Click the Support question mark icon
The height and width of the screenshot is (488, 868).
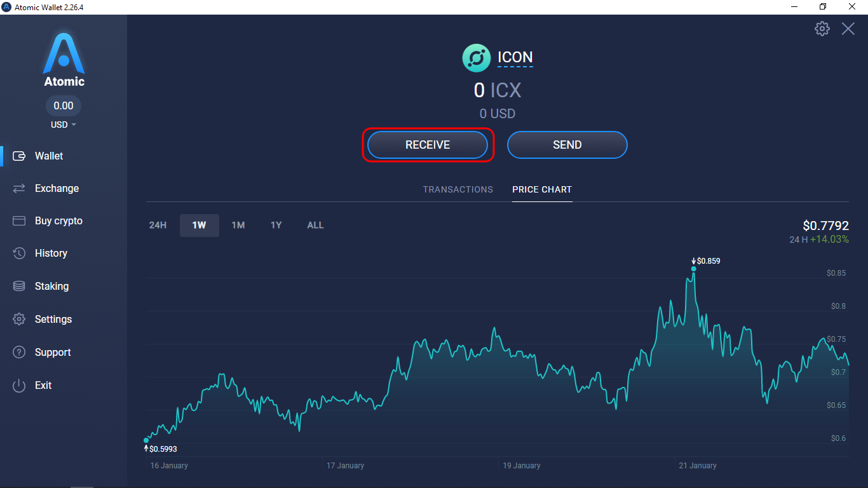coord(19,352)
